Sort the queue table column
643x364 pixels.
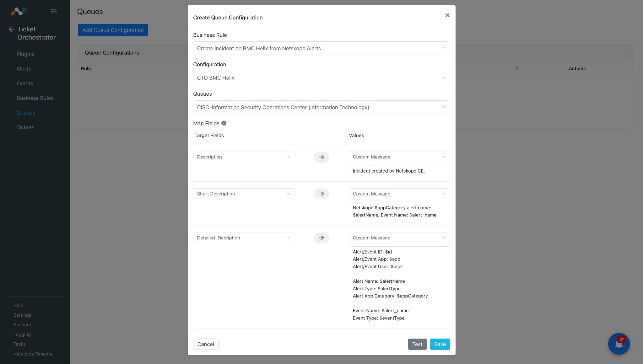coord(517,68)
